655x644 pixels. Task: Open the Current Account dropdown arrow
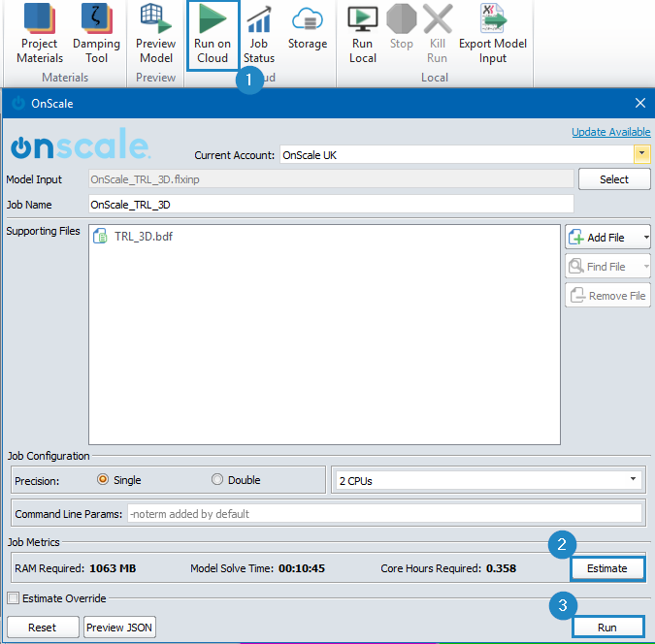[641, 154]
